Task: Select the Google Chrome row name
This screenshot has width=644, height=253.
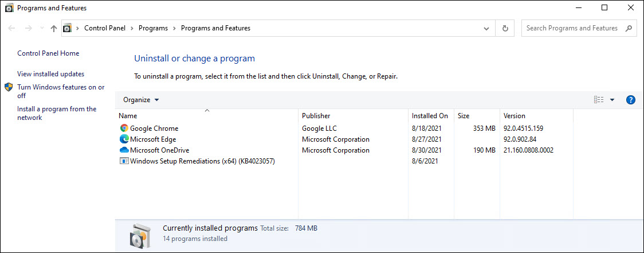Action: (x=154, y=129)
